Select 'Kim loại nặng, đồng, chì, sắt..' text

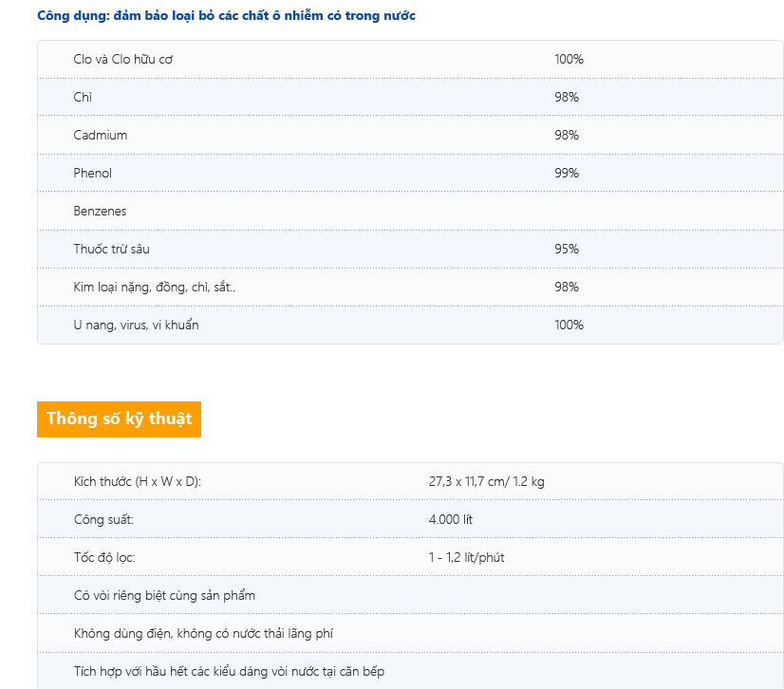(x=154, y=287)
